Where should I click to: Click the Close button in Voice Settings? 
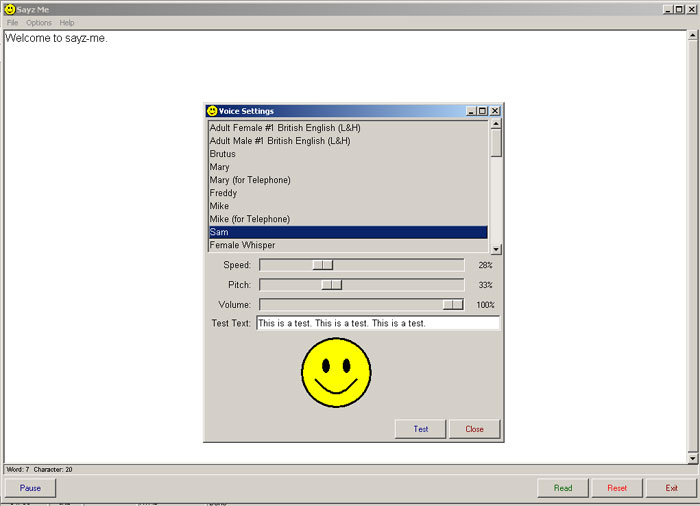[x=474, y=429]
